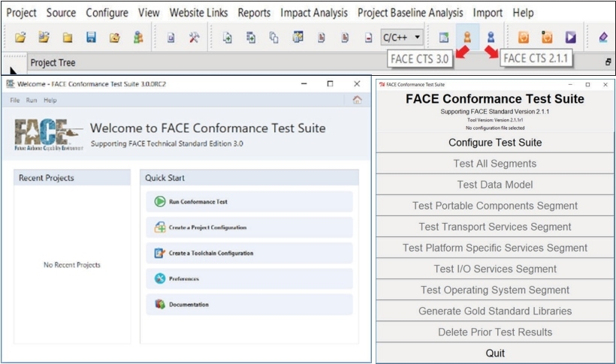
Task: Open the Project menu
Action: tap(21, 13)
